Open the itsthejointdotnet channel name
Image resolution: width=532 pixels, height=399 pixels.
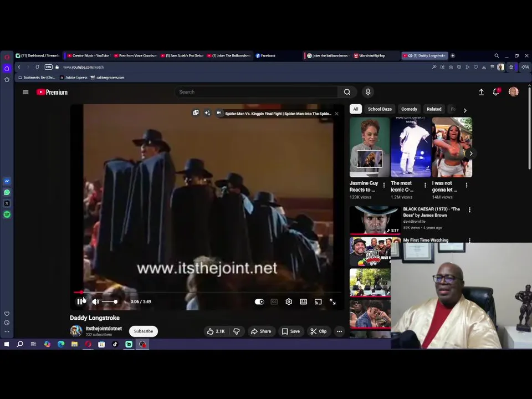[x=104, y=329]
